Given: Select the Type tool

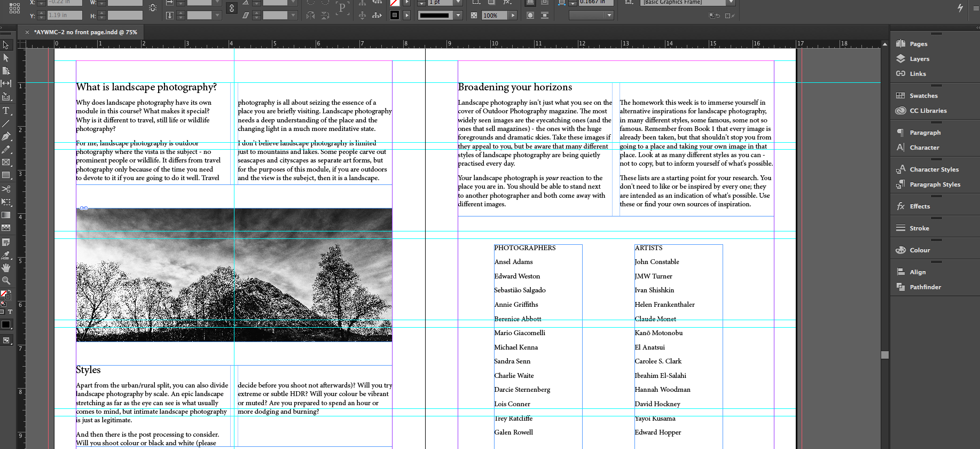Looking at the screenshot, I should 6,111.
